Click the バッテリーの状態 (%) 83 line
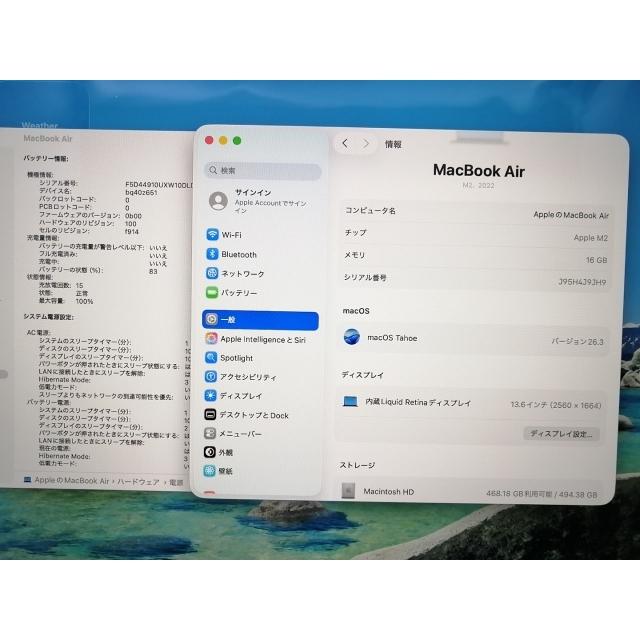 pos(98,270)
